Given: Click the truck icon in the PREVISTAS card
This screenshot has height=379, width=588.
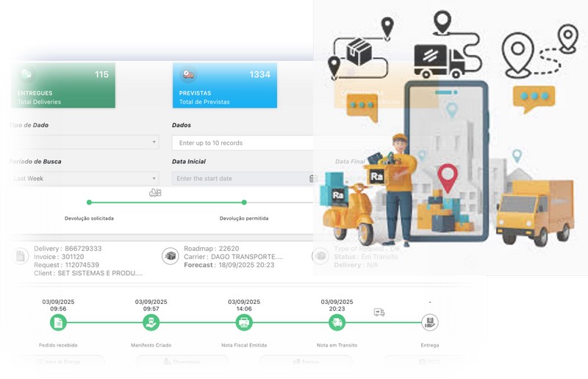Looking at the screenshot, I should coord(188,74).
